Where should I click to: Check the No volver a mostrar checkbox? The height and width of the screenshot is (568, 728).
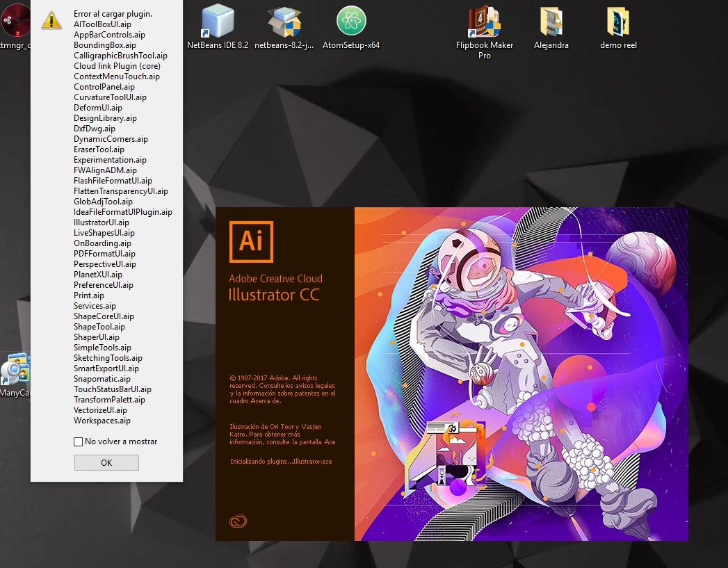(79, 441)
